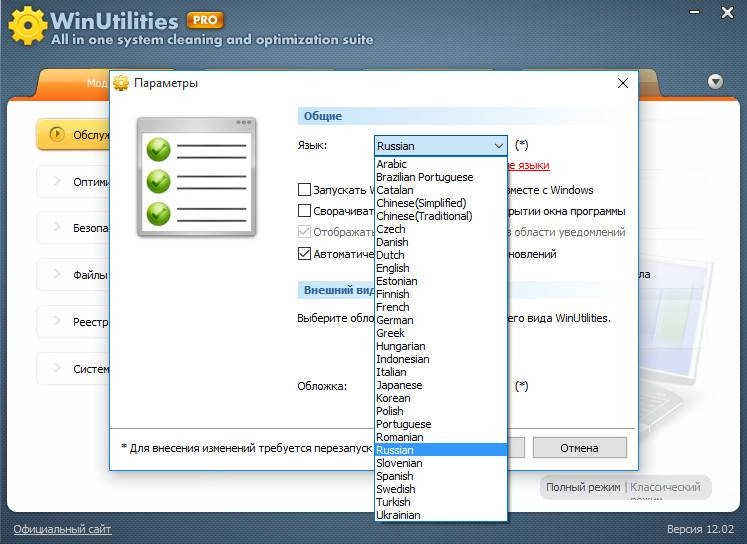Select Swedish in the language list

pyautogui.click(x=441, y=489)
